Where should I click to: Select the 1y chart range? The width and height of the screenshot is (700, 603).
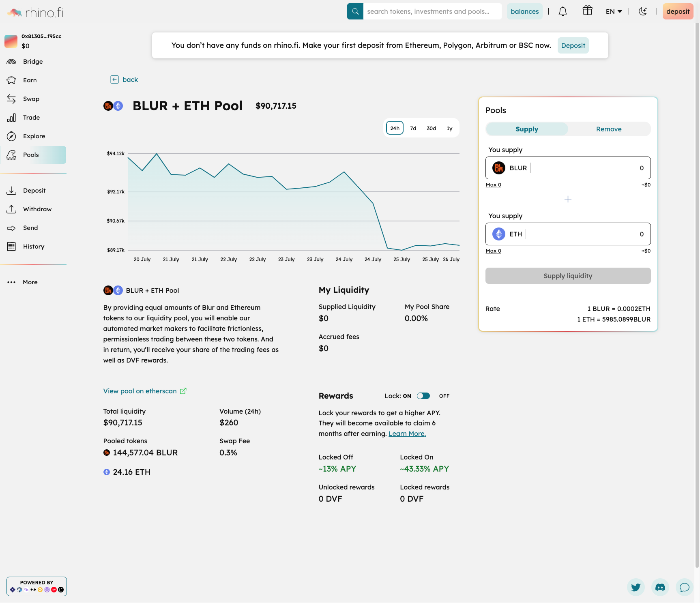pyautogui.click(x=449, y=128)
